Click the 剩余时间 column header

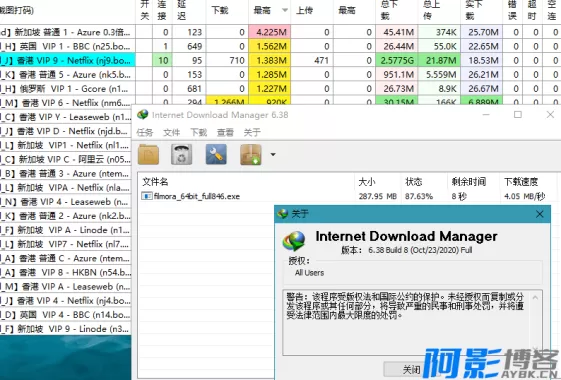pos(473,182)
